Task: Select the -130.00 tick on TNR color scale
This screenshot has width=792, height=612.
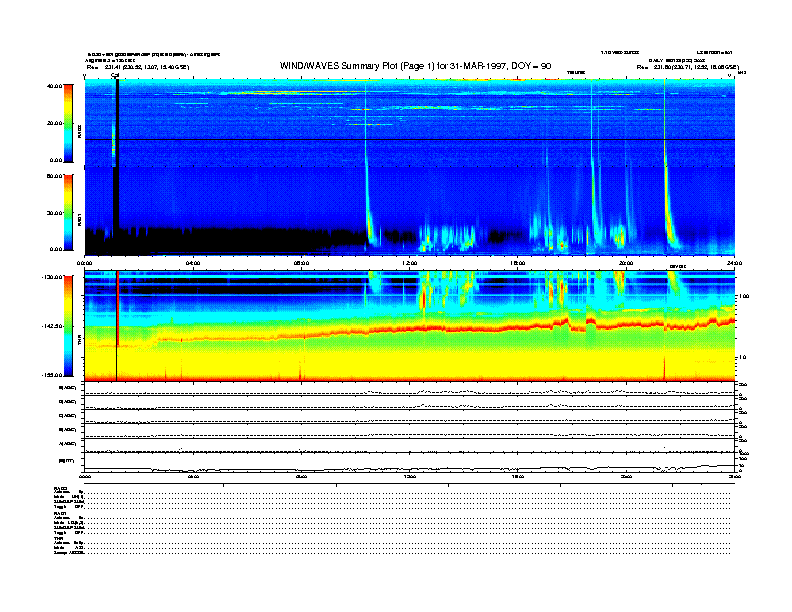Action: [52, 277]
